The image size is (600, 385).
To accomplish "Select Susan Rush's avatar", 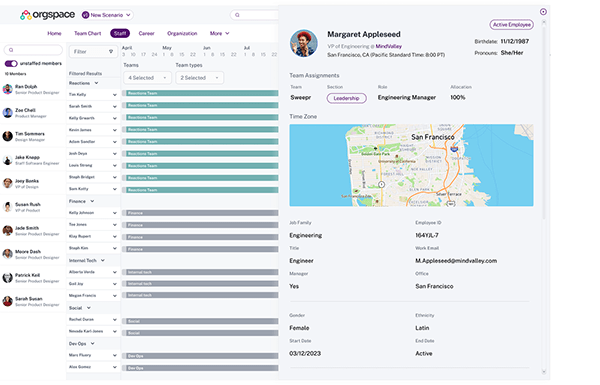I will click(8, 207).
